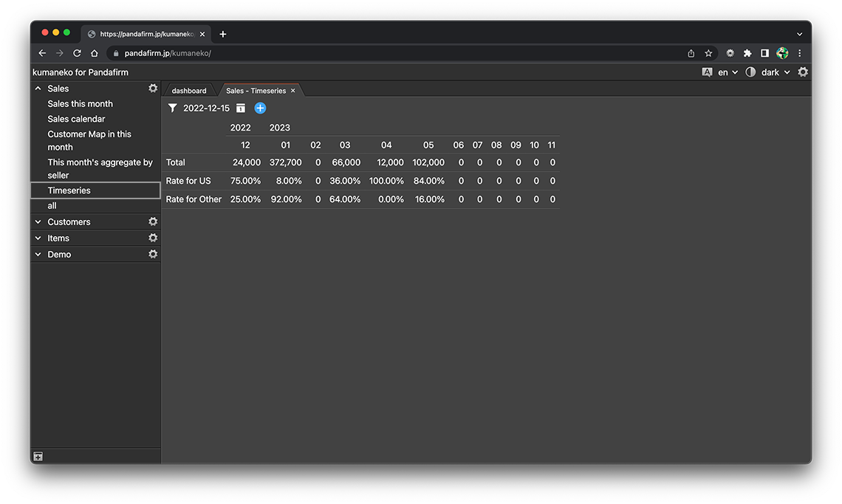
Task: Bookmark page with the star icon
Action: coord(708,53)
